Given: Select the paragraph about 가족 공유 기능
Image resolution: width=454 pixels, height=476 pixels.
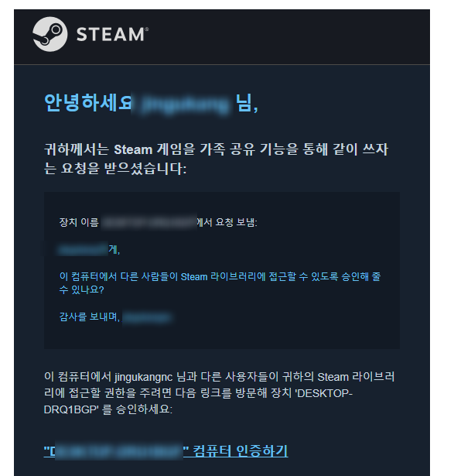Looking at the screenshot, I should coord(216,159).
